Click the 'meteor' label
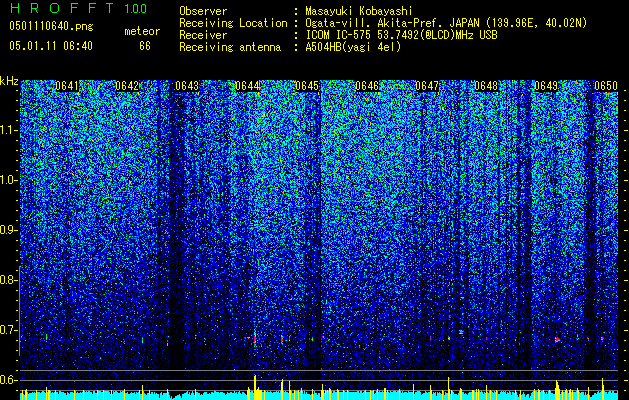 142,31
